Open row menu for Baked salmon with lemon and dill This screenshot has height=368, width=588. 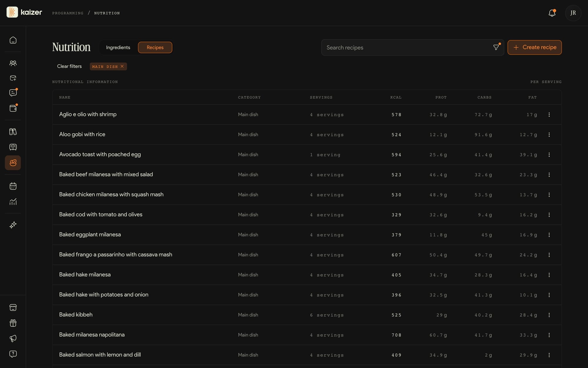pyautogui.click(x=549, y=355)
